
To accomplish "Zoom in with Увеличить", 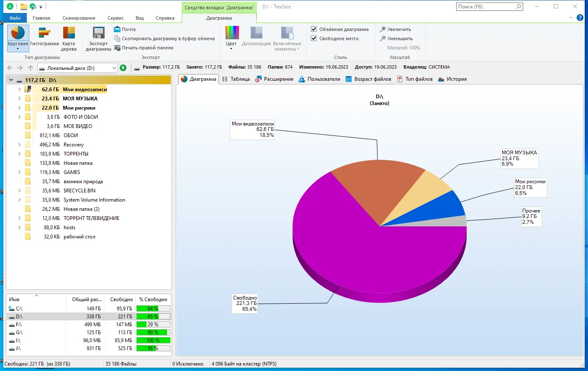I will click(395, 29).
